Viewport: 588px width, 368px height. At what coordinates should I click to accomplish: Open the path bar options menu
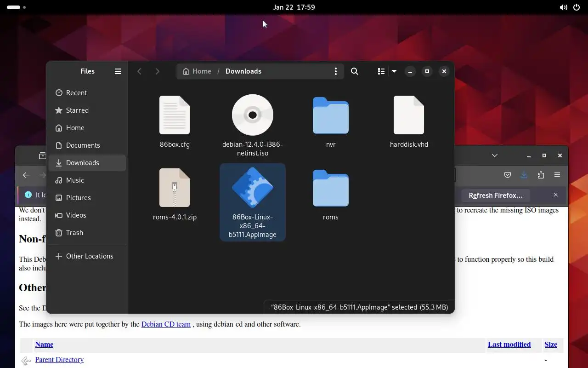tap(336, 71)
